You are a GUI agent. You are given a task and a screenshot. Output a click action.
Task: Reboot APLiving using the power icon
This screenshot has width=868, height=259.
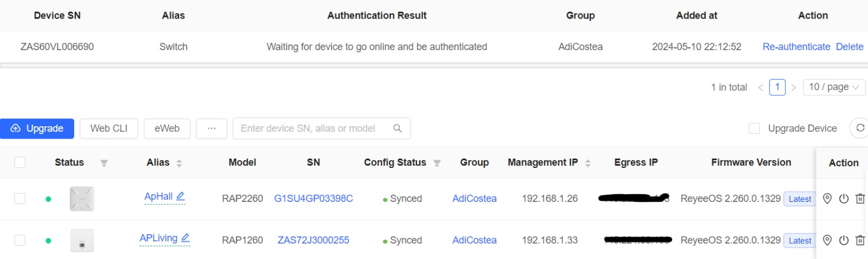[844, 240]
